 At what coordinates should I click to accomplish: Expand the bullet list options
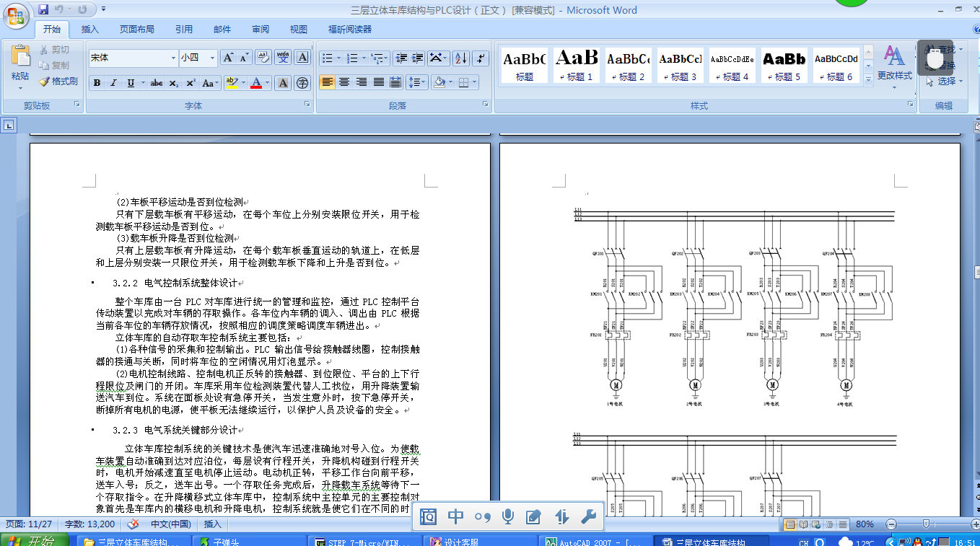tap(339, 58)
